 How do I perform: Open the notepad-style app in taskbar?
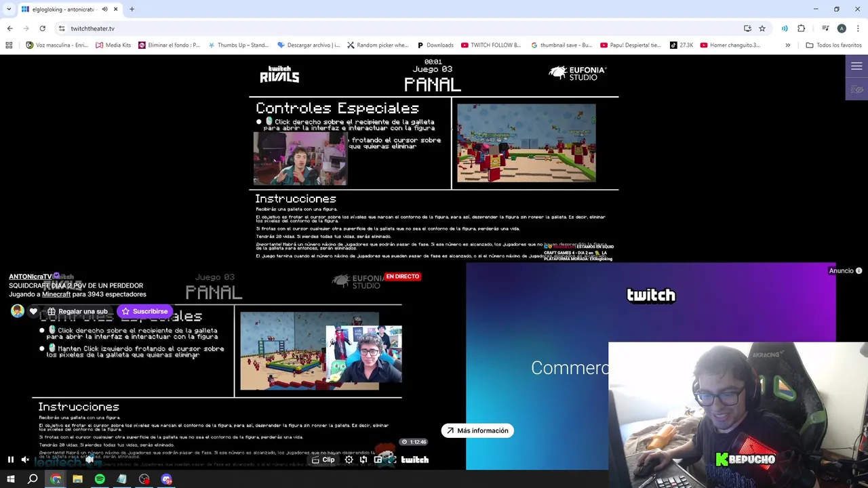coord(122,479)
